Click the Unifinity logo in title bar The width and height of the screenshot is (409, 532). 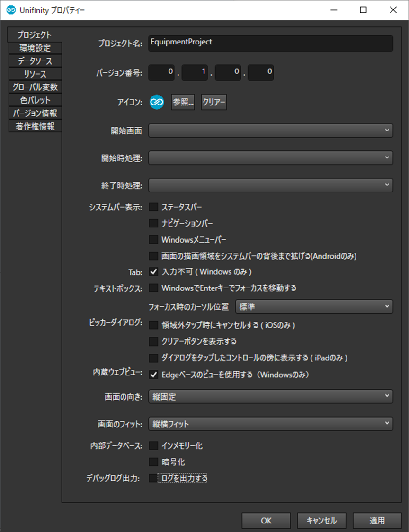(x=11, y=10)
